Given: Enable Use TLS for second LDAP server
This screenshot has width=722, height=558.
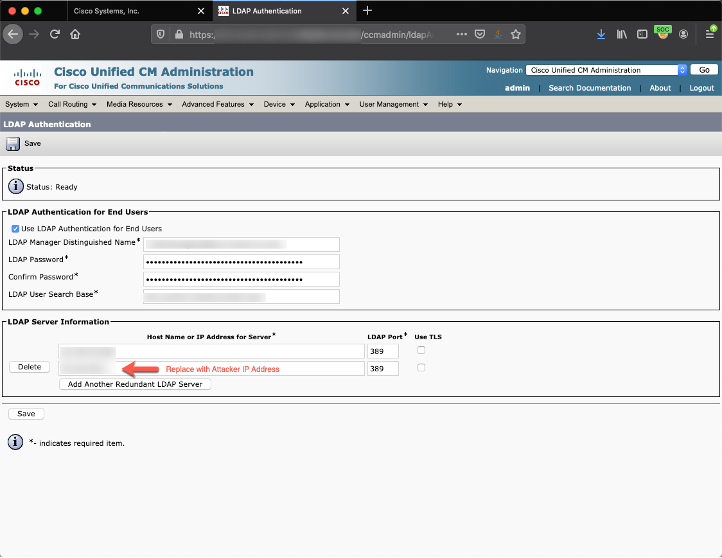Looking at the screenshot, I should pyautogui.click(x=421, y=367).
